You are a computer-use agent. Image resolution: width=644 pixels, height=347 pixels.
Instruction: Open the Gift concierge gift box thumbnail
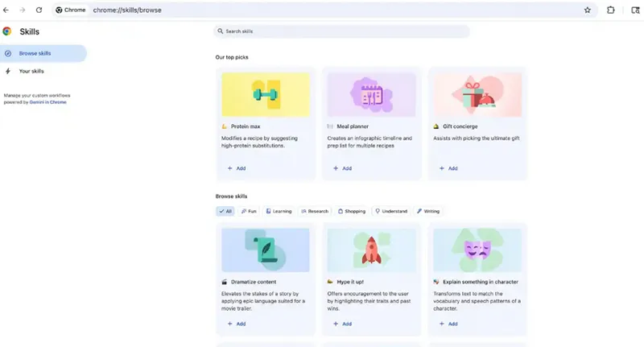pos(477,95)
